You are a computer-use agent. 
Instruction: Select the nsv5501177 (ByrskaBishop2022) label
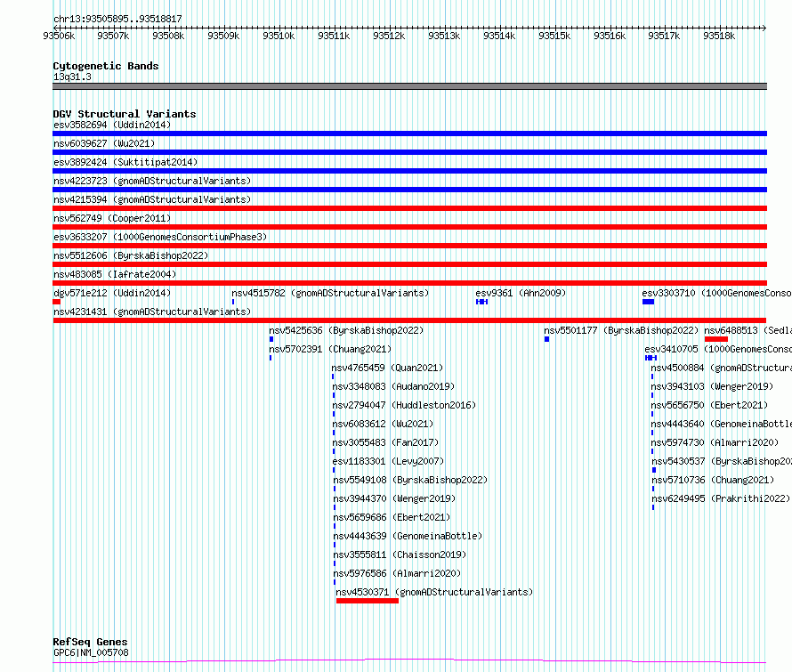pos(621,330)
